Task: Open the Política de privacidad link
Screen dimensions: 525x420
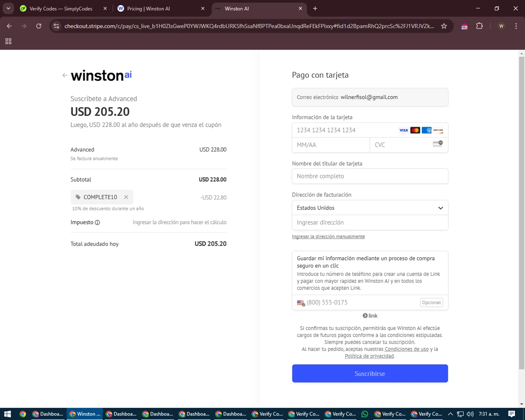Action: click(369, 356)
